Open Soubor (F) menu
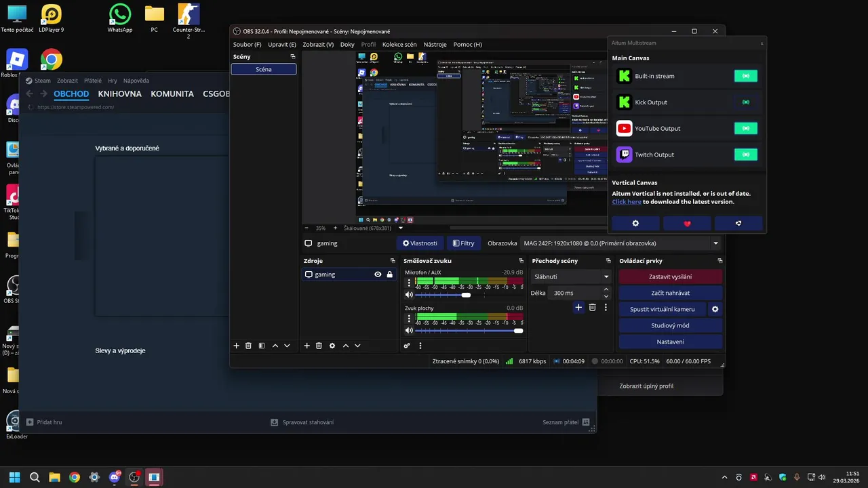 coord(247,44)
